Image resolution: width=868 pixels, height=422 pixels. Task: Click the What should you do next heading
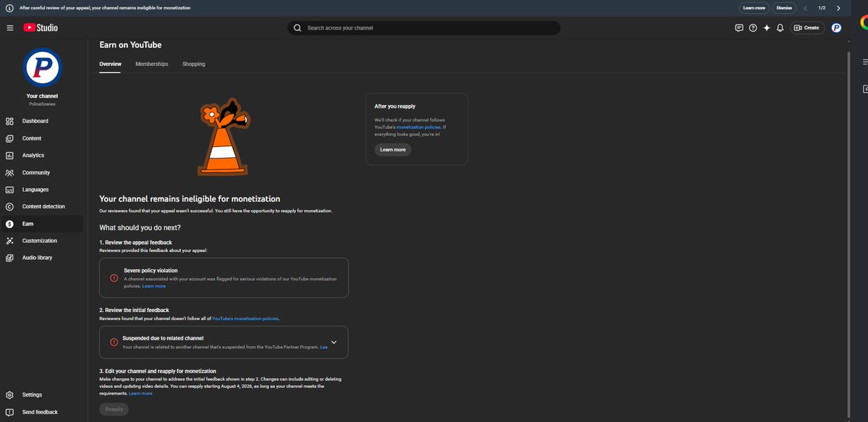pyautogui.click(x=140, y=227)
